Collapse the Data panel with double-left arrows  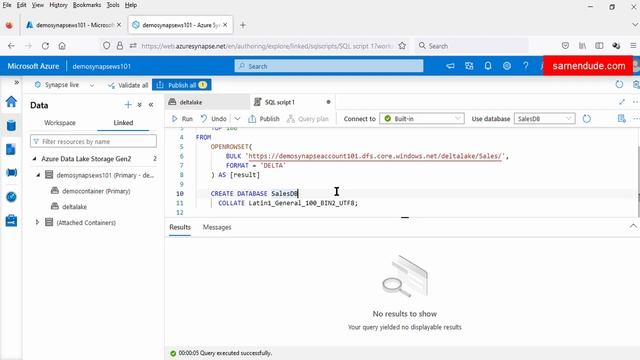[x=151, y=105]
